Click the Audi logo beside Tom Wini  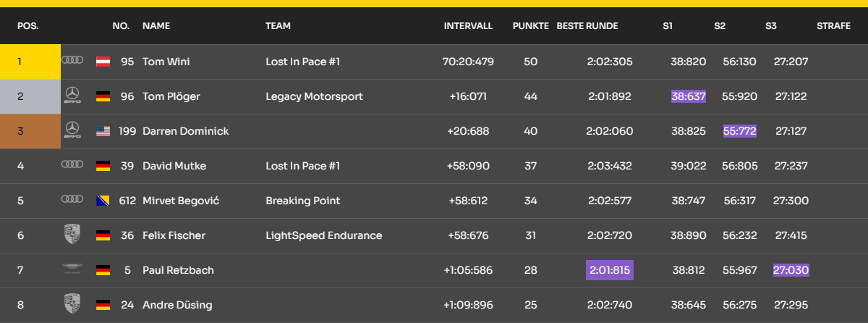tap(72, 61)
